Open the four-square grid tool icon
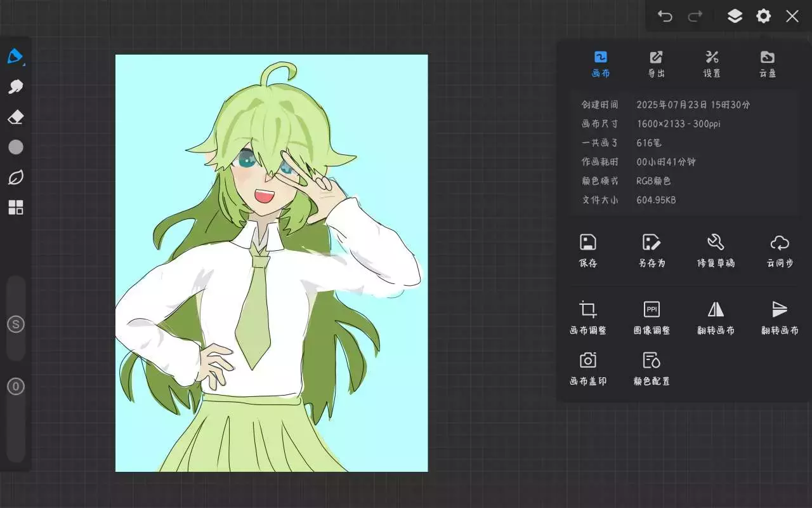 [15, 208]
